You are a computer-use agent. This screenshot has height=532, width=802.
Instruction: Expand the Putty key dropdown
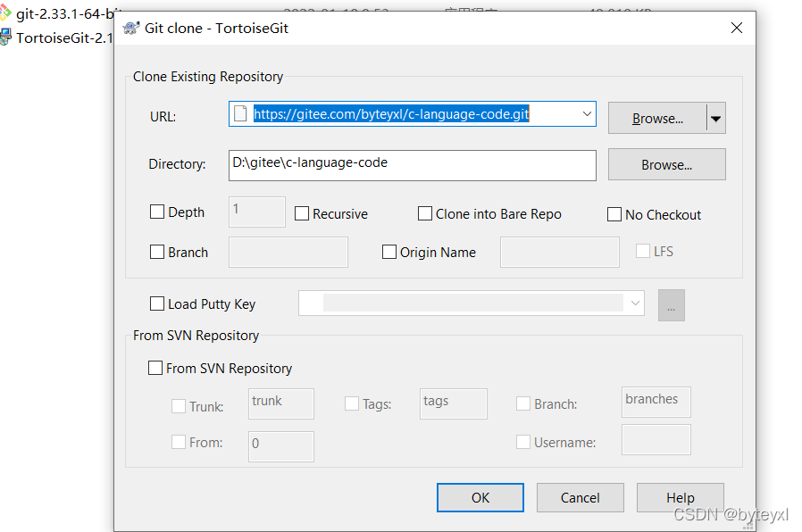pyautogui.click(x=635, y=303)
